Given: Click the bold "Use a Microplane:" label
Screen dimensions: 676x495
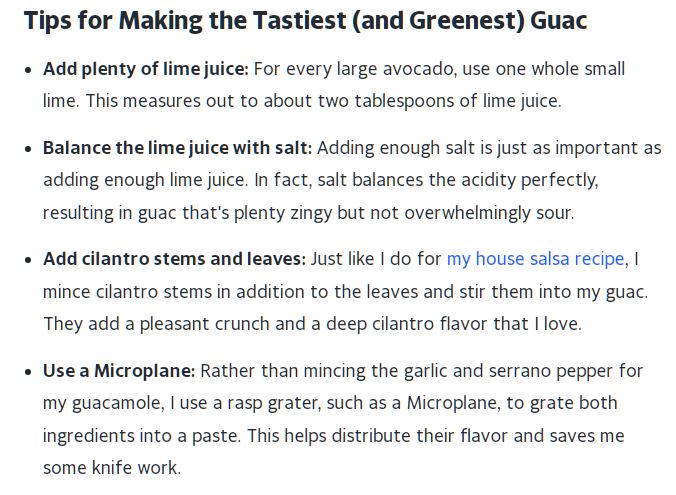Looking at the screenshot, I should pyautogui.click(x=118, y=371).
